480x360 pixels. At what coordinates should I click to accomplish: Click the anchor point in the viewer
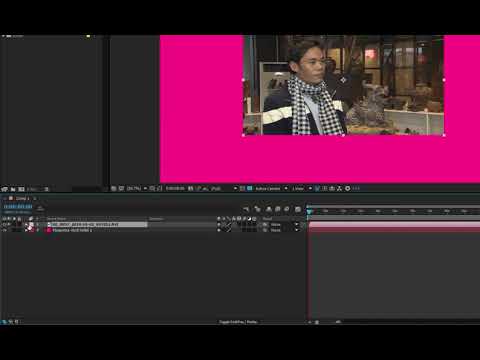click(x=343, y=80)
